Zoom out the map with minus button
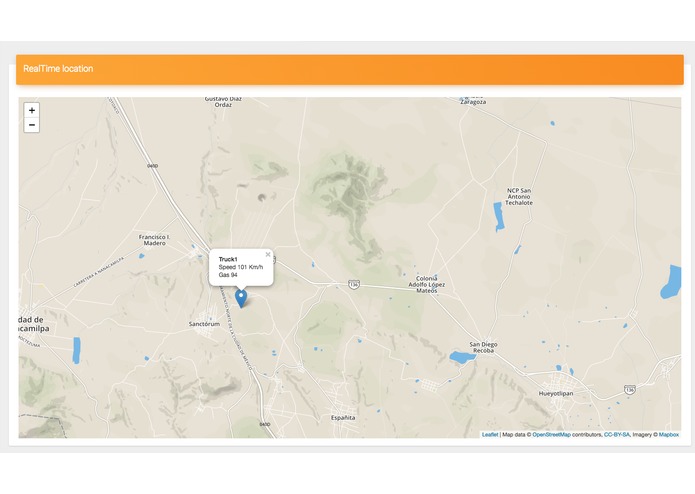The image size is (695, 494). tap(31, 125)
